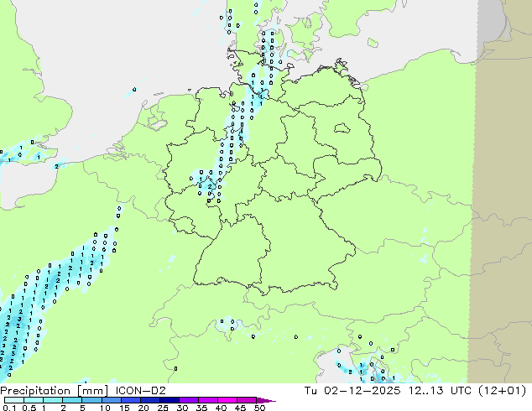Click the "Precipitation [mm]" label
The width and height of the screenshot is (532, 411).
tap(54, 391)
